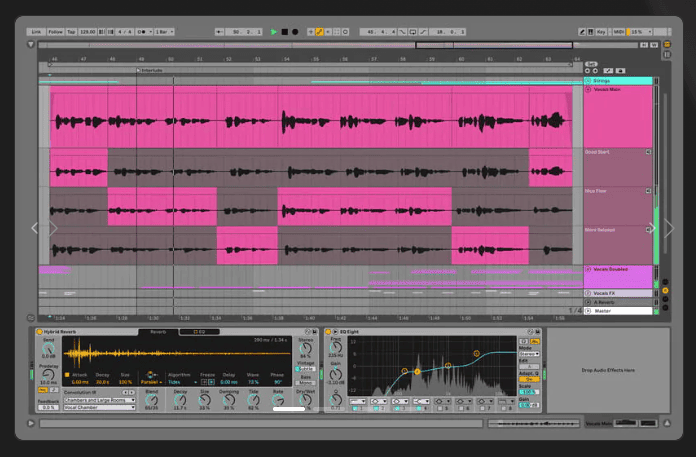
Task: Toggle EQ Eight Adaptive Q On button
Action: (530, 379)
